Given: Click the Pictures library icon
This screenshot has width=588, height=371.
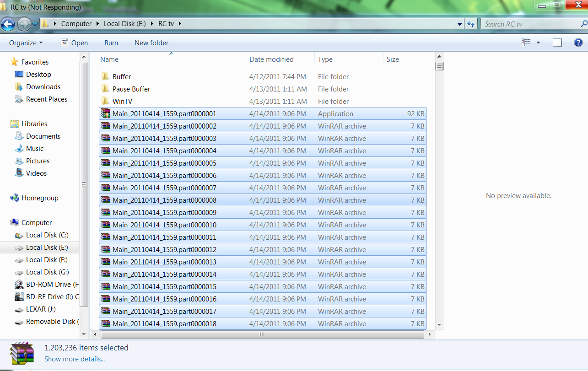Looking at the screenshot, I should click(x=19, y=161).
